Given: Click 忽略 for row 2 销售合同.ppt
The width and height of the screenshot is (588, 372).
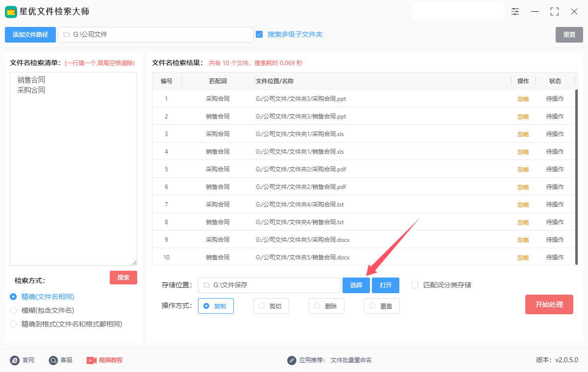Looking at the screenshot, I should [523, 116].
